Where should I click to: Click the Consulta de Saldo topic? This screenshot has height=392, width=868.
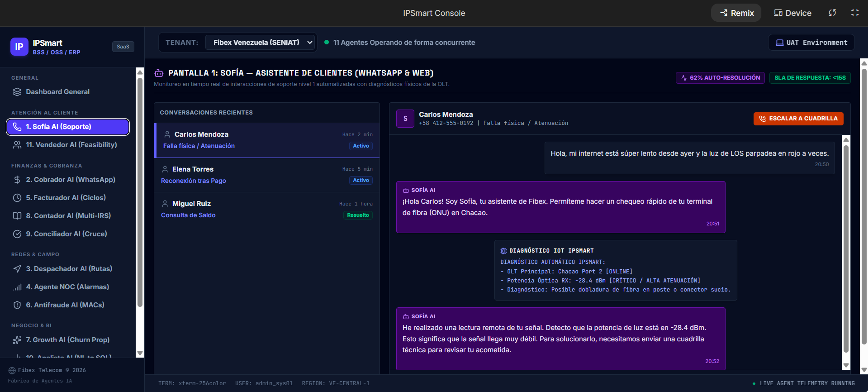tap(188, 215)
